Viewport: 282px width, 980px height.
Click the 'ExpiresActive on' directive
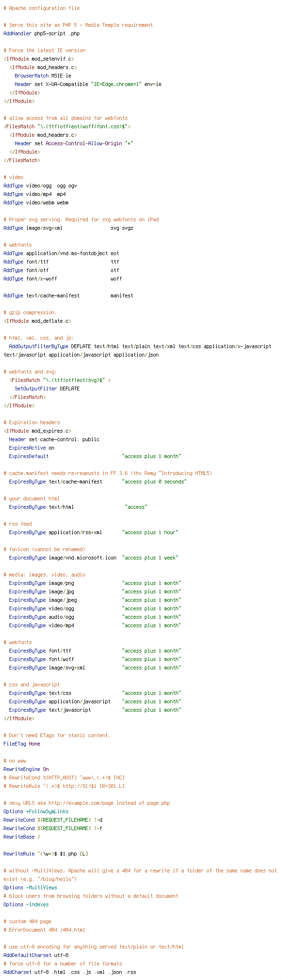[31, 448]
